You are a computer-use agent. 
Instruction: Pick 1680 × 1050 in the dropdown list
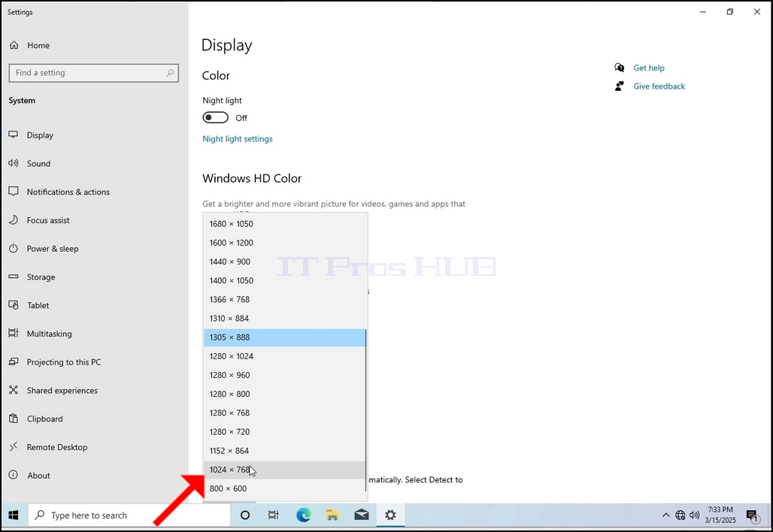coord(285,224)
